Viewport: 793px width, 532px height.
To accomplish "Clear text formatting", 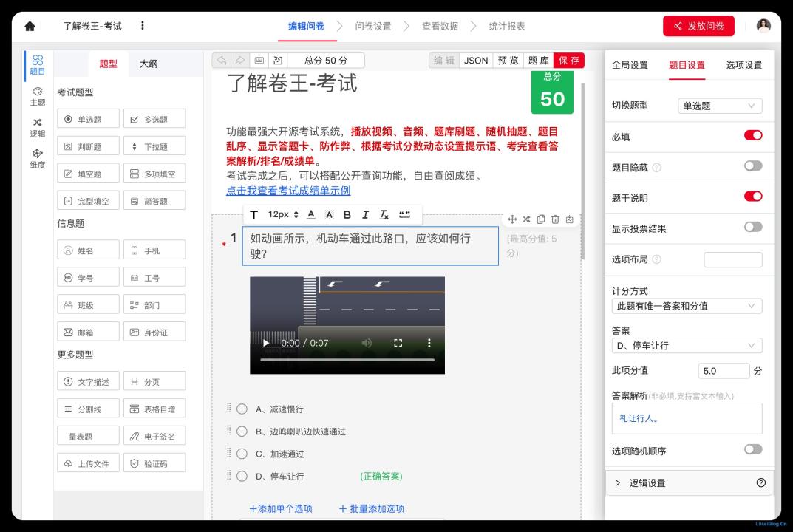I will 384,215.
